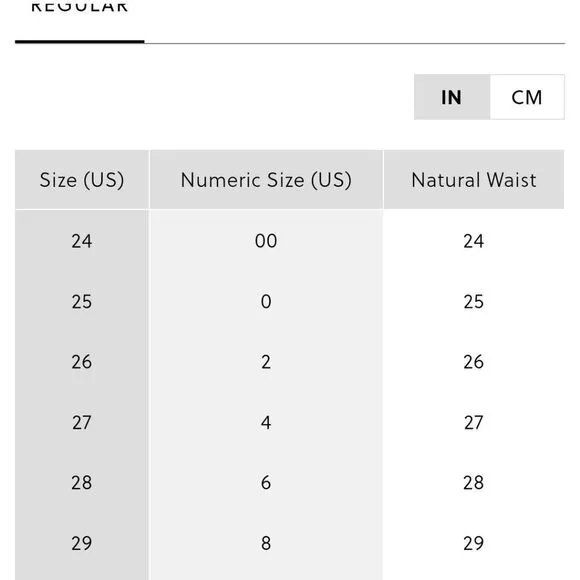Select size 25 in Size column
The width and height of the screenshot is (580, 580).
coord(82,301)
